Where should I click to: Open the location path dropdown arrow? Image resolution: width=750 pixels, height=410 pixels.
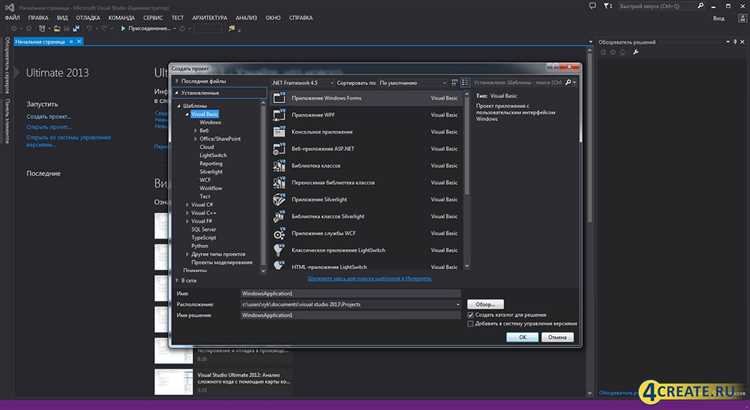click(458, 304)
